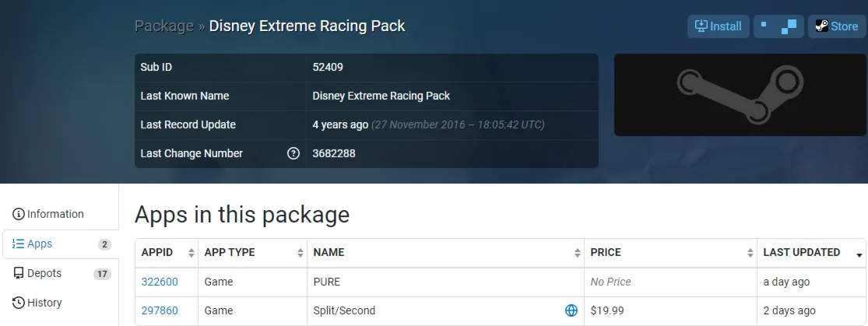Open app ID 322600 link

[160, 282]
